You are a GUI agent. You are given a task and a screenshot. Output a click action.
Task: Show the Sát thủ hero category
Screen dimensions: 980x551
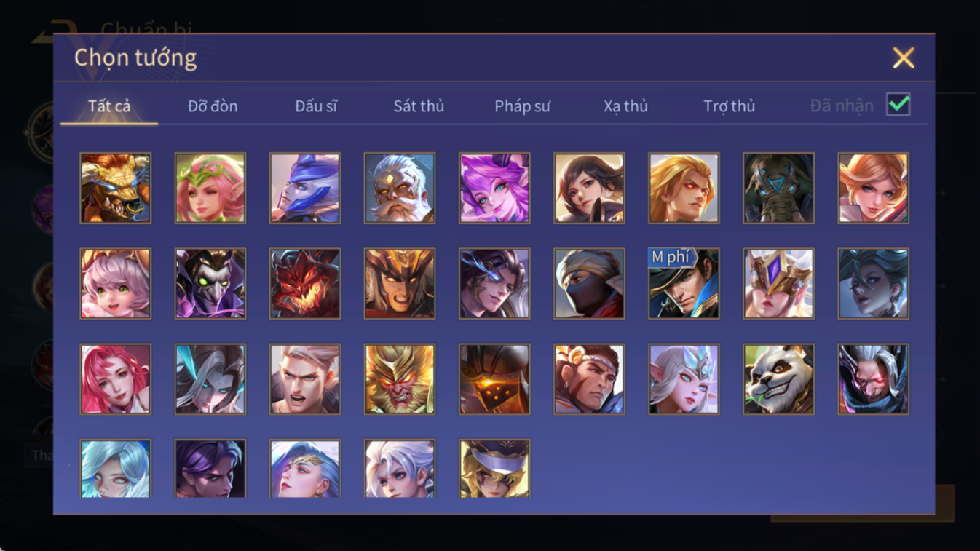tap(419, 106)
